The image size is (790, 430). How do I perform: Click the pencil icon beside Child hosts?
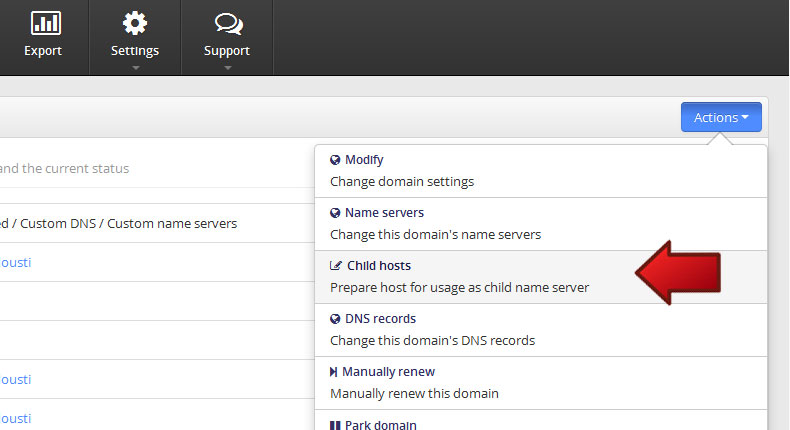[x=336, y=266]
